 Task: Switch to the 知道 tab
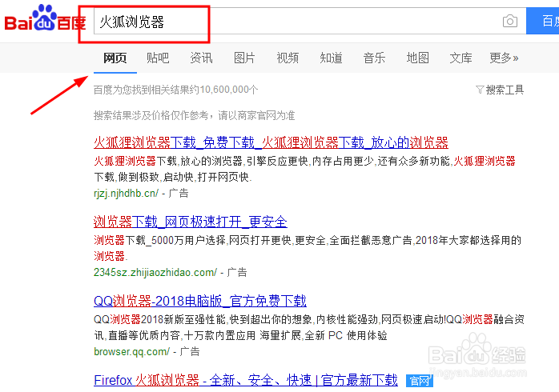(331, 58)
